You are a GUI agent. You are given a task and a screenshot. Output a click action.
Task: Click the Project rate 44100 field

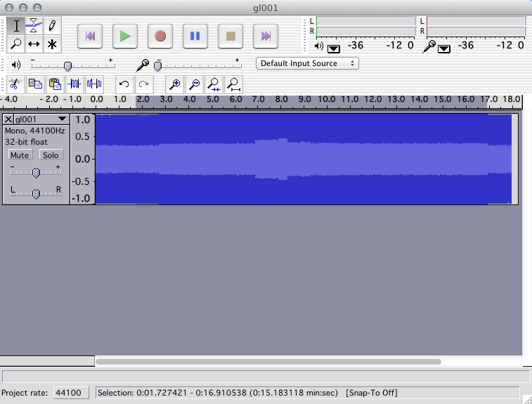pyautogui.click(x=71, y=393)
